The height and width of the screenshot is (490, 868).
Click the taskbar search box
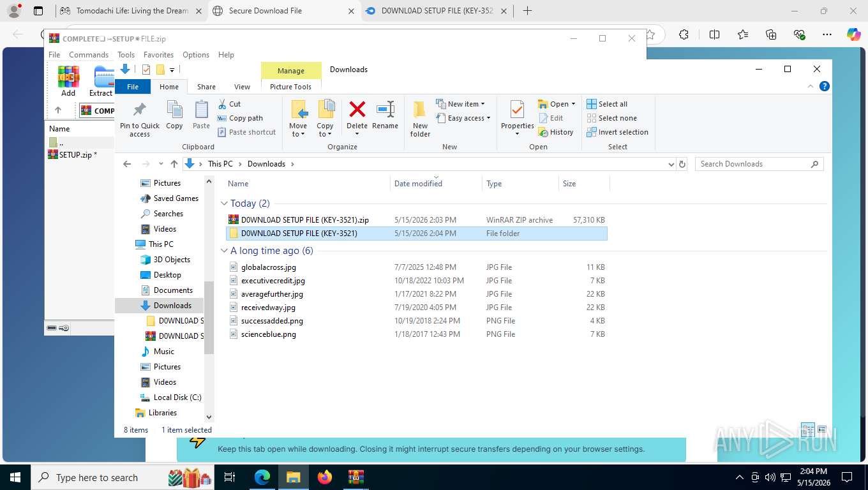(123, 477)
